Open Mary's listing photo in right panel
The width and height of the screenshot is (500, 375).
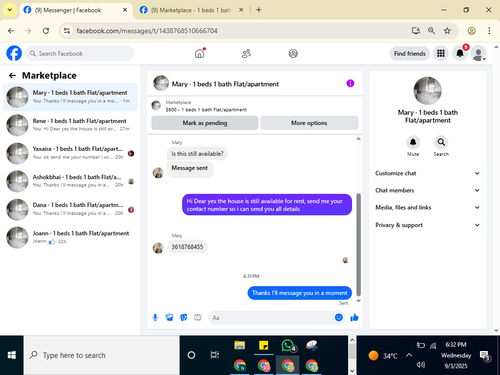427,91
